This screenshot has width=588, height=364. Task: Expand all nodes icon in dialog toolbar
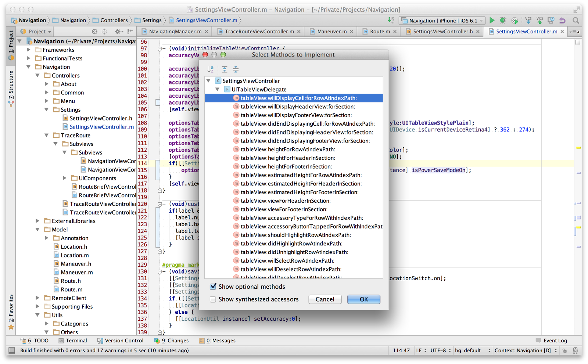[225, 69]
